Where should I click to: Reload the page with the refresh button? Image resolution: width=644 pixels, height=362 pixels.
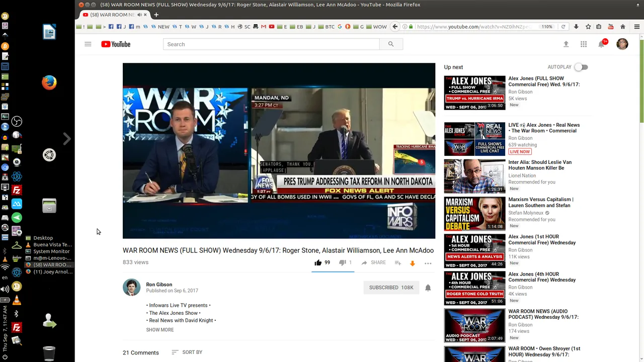(563, 27)
